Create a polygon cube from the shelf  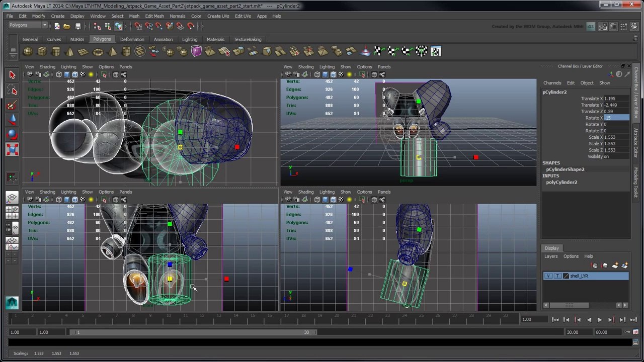click(x=42, y=51)
